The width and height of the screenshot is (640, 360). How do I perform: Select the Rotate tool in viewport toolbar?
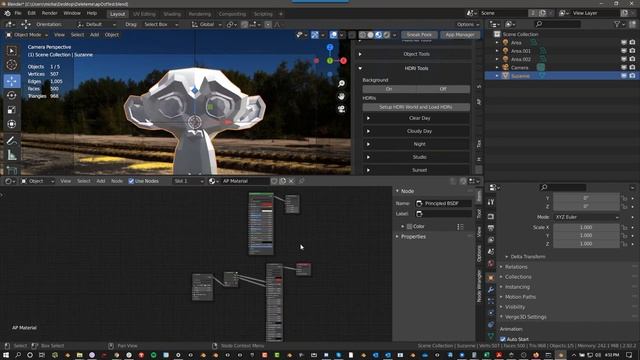pos(11,95)
